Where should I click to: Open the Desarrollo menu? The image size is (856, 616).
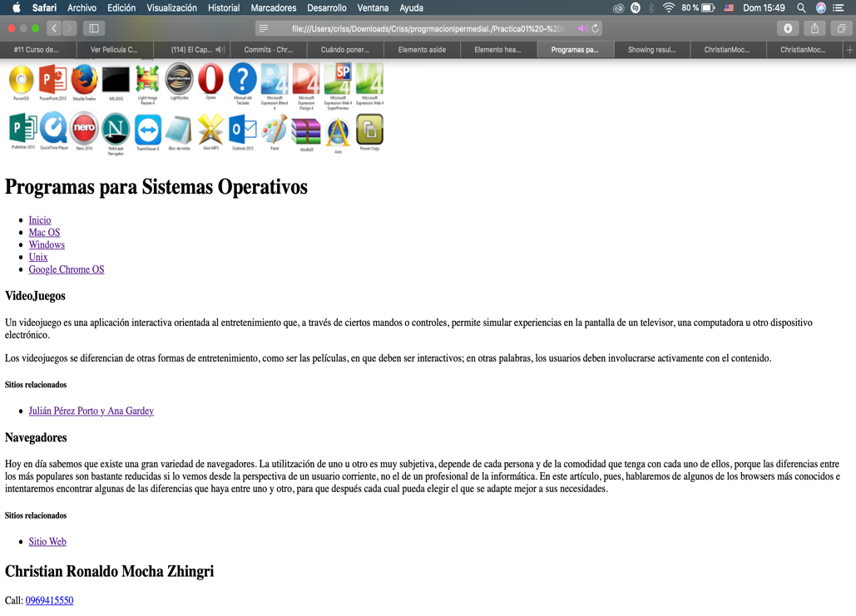point(326,7)
